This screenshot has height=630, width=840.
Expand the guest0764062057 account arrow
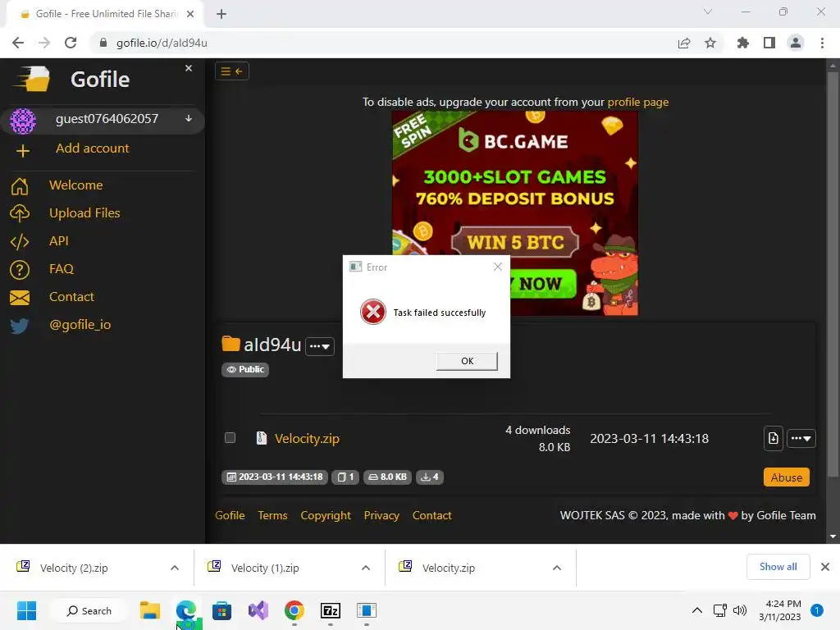[x=189, y=118]
